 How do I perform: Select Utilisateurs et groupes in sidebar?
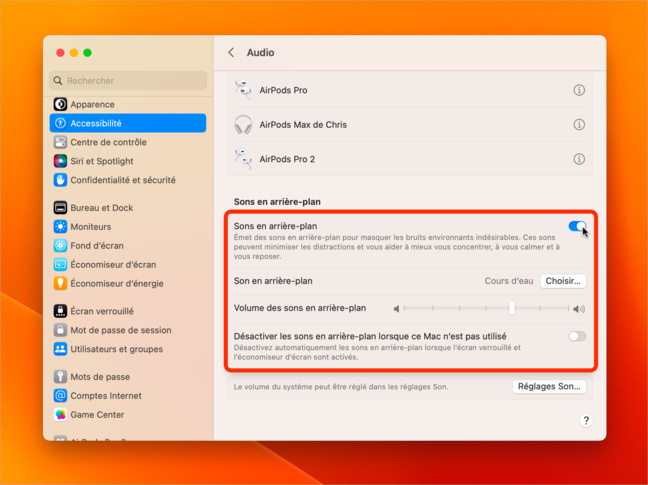tap(128, 349)
